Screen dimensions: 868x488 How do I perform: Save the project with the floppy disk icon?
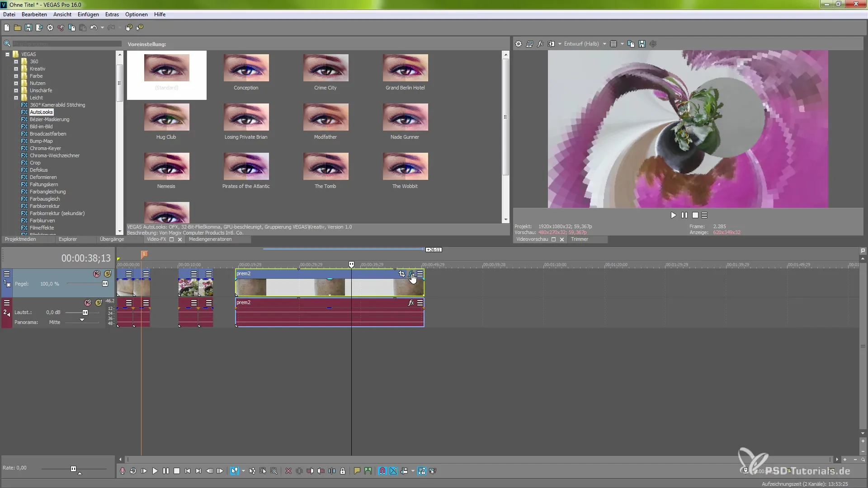click(x=28, y=28)
